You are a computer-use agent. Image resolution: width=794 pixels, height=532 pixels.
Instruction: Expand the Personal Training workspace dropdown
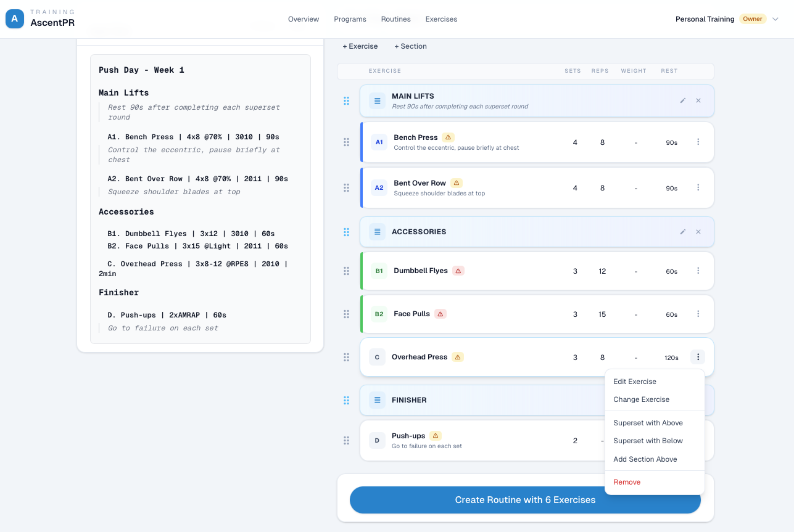click(x=775, y=19)
